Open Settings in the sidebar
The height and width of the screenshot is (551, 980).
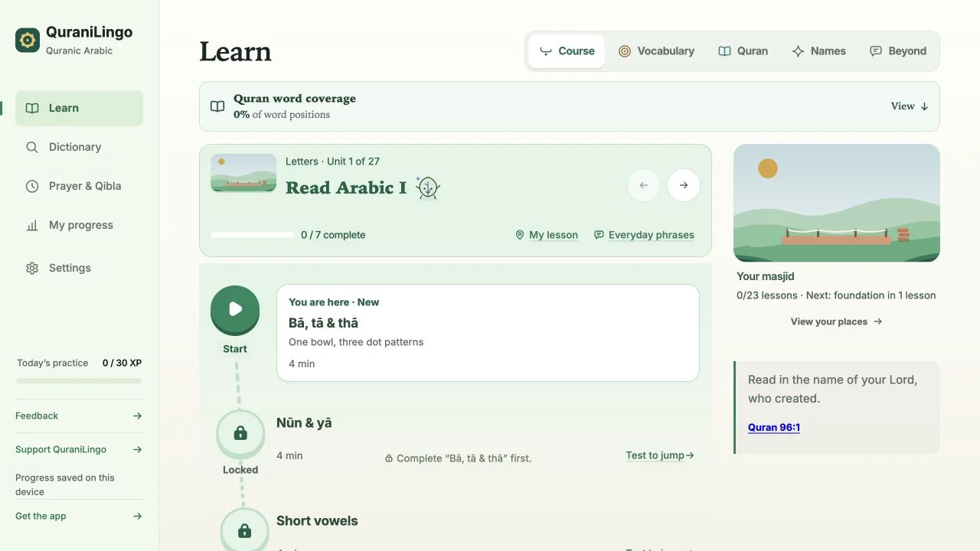79,268
